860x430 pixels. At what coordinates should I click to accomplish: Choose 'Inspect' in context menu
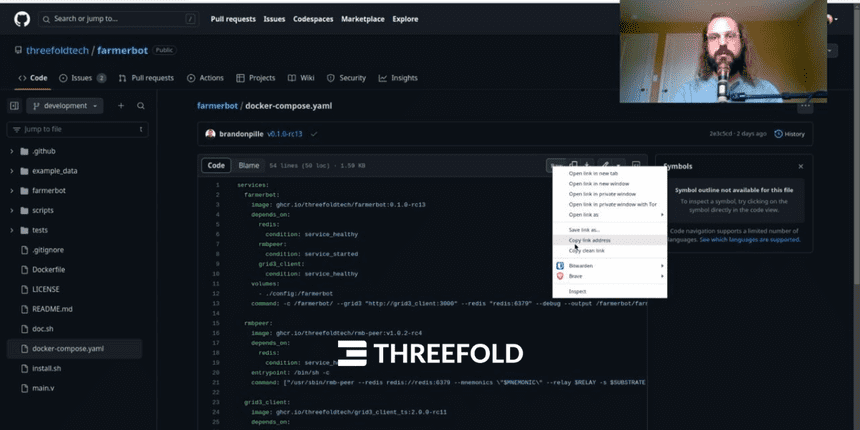[609, 291]
